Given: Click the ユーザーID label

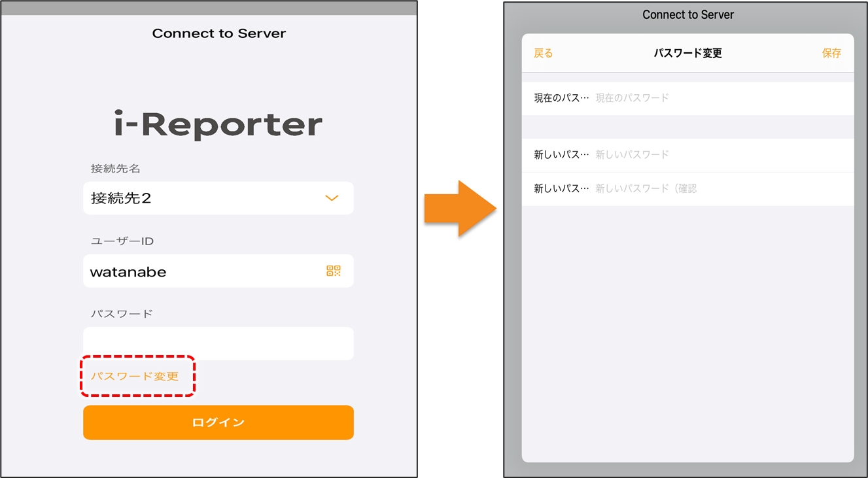Looking at the screenshot, I should click(x=122, y=241).
